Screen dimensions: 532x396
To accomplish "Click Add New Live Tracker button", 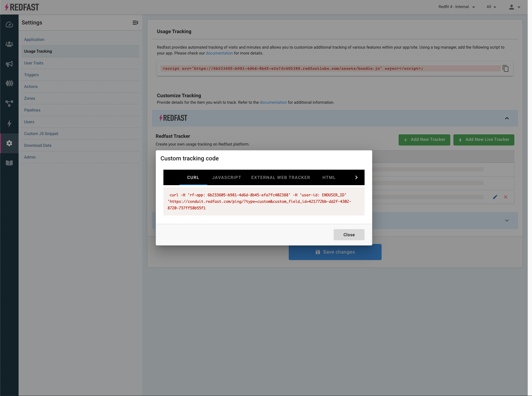I will pos(484,140).
